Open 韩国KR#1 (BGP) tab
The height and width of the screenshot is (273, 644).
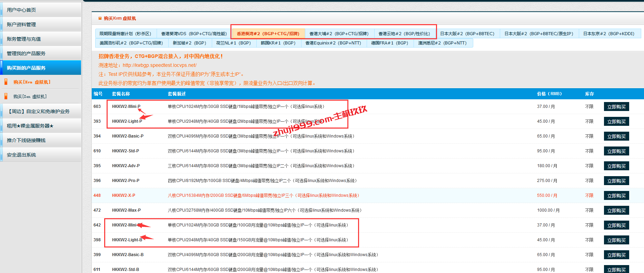coord(278,43)
